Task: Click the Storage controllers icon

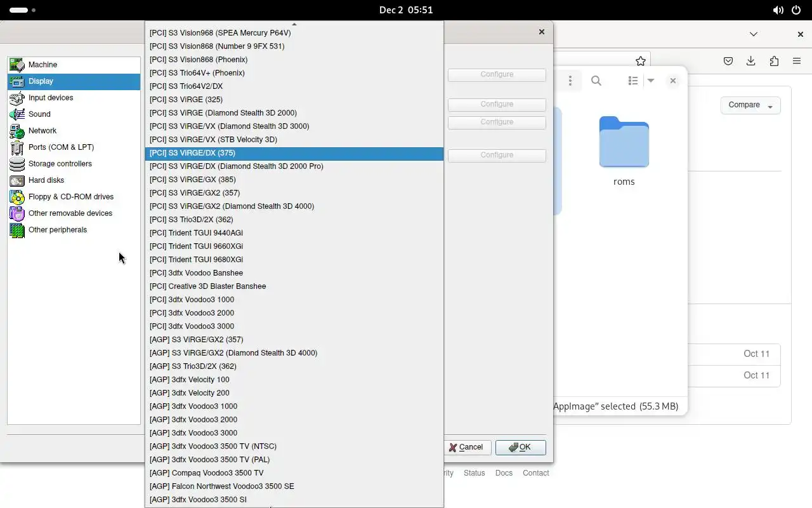Action: pos(17,164)
